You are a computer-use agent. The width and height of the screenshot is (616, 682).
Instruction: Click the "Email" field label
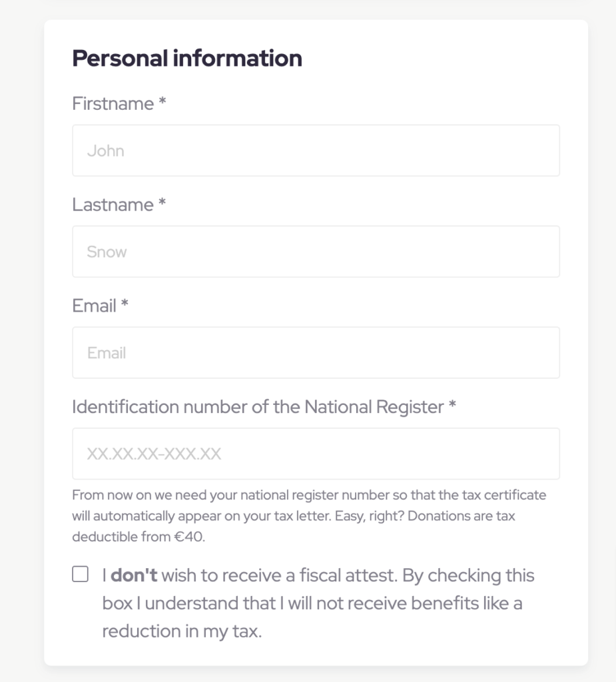95,306
